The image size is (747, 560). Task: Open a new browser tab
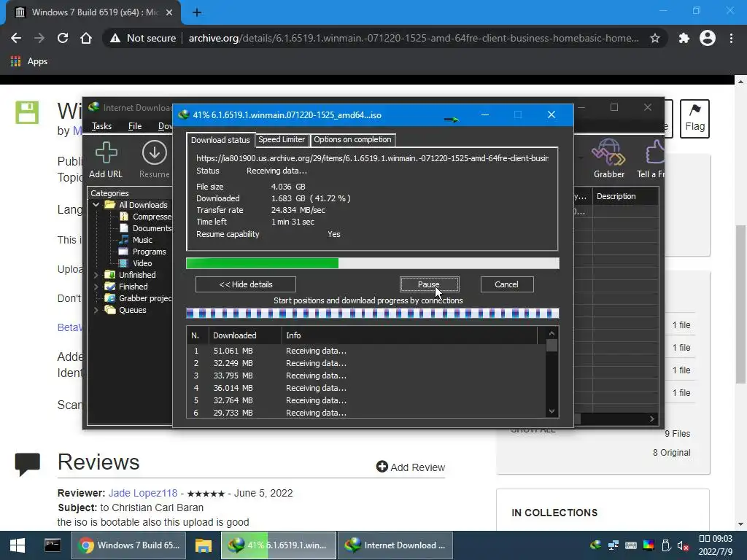tap(197, 12)
